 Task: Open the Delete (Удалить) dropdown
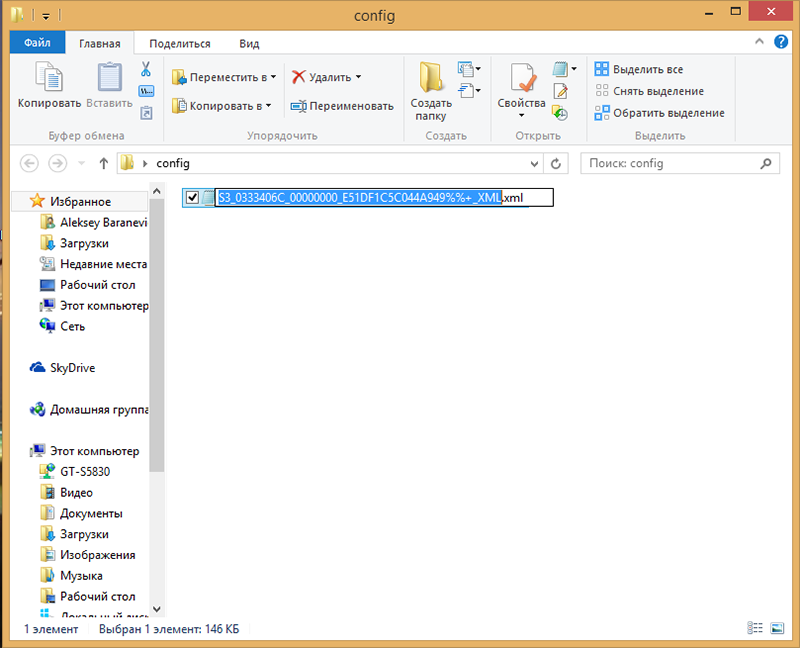click(x=358, y=77)
